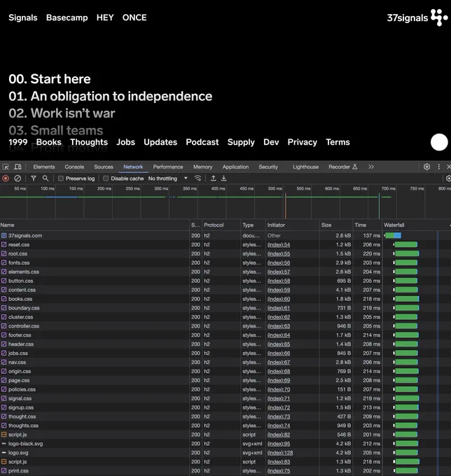Open the HEY link in top nav
The image size is (451, 476).
coord(105,17)
